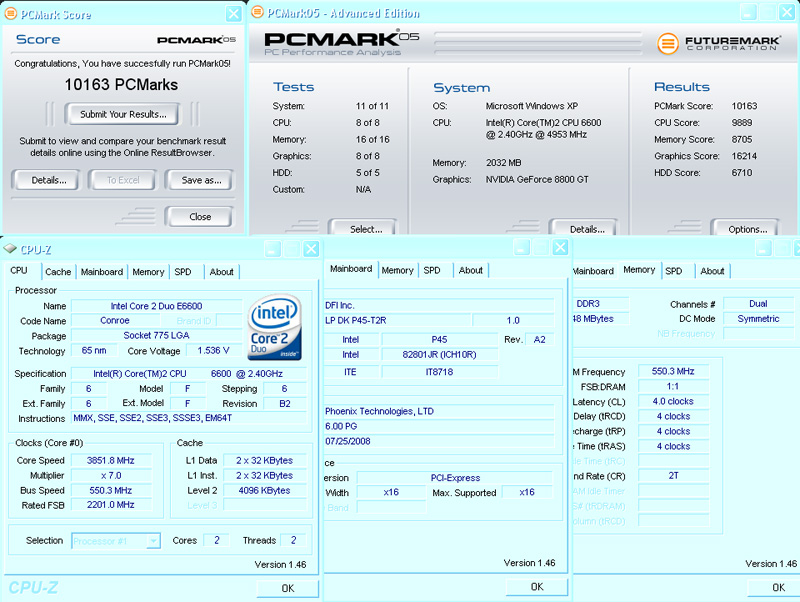The width and height of the screenshot is (800, 602).
Task: Click the Command Rate 2T field
Action: point(673,475)
